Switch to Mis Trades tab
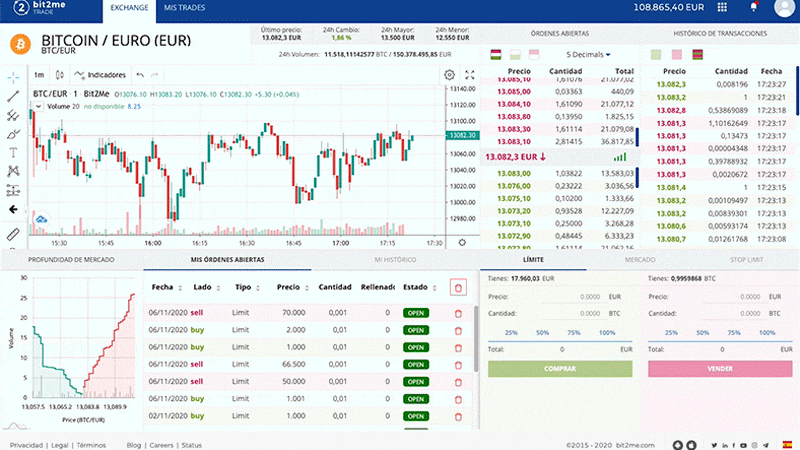800x450 pixels. coord(184,8)
